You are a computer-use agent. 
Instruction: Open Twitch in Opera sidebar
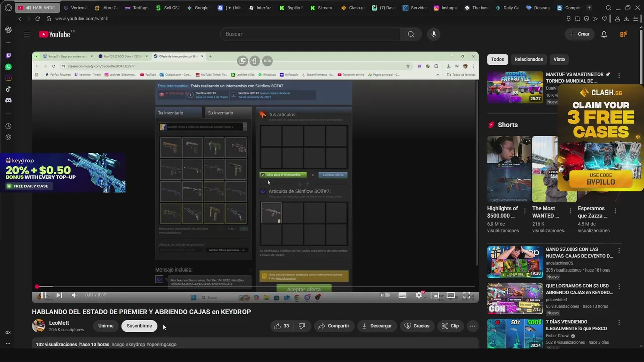[8, 56]
